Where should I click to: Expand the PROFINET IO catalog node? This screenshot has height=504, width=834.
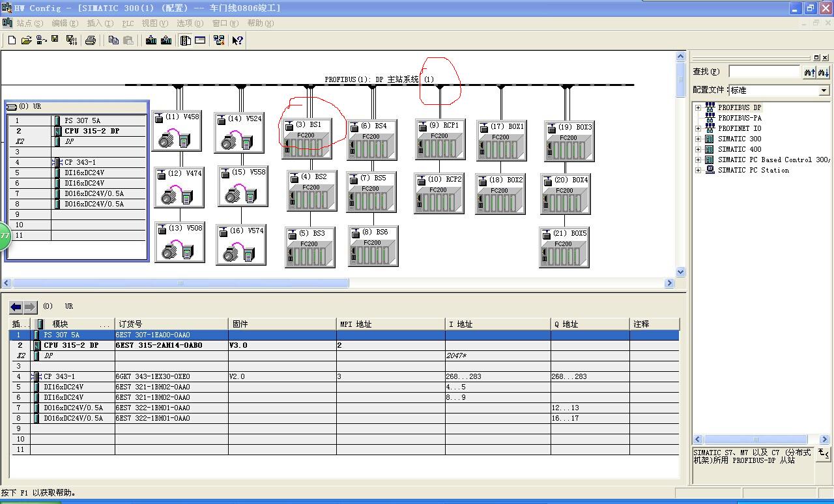click(x=698, y=128)
